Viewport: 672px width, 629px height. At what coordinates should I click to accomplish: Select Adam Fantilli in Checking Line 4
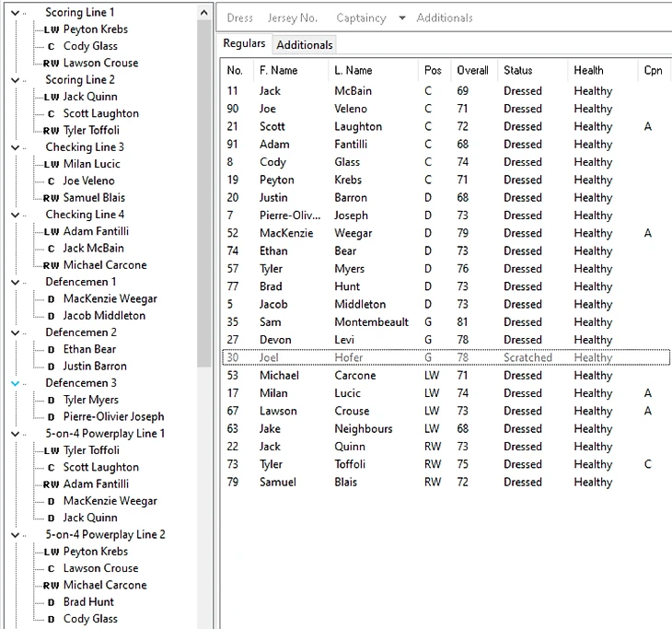(x=96, y=231)
